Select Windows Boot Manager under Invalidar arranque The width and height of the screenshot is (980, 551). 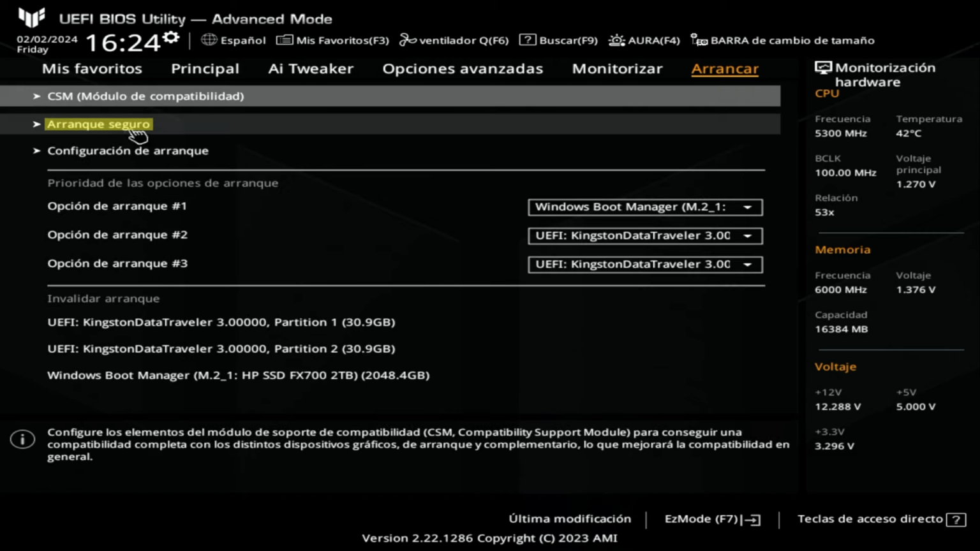[x=239, y=375]
